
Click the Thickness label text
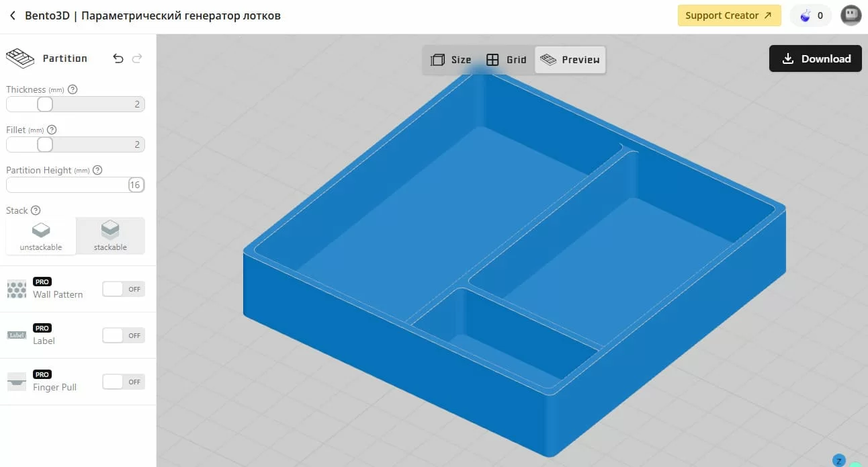[26, 89]
